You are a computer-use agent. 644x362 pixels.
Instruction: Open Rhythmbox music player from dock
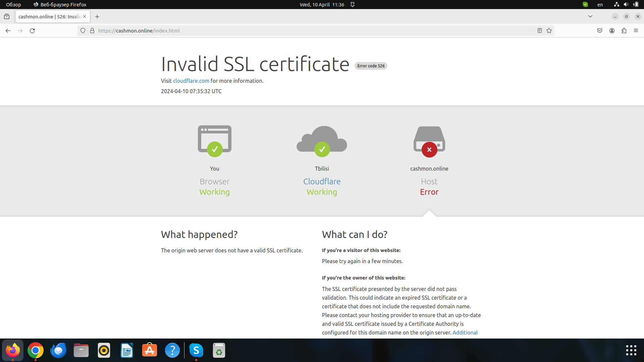coord(104,350)
